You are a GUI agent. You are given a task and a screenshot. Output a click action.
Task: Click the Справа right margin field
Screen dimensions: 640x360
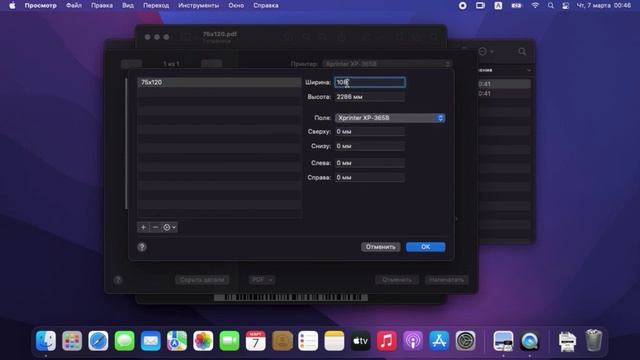[x=370, y=178]
